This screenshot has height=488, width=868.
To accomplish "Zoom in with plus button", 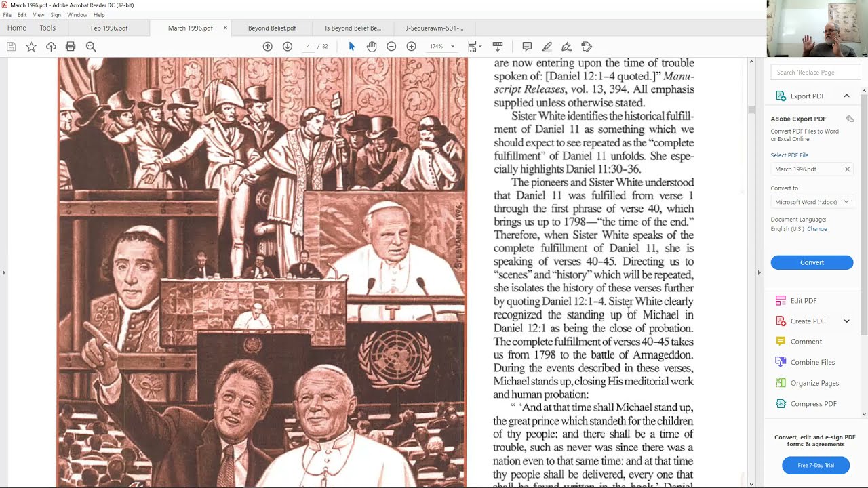I will click(x=411, y=47).
